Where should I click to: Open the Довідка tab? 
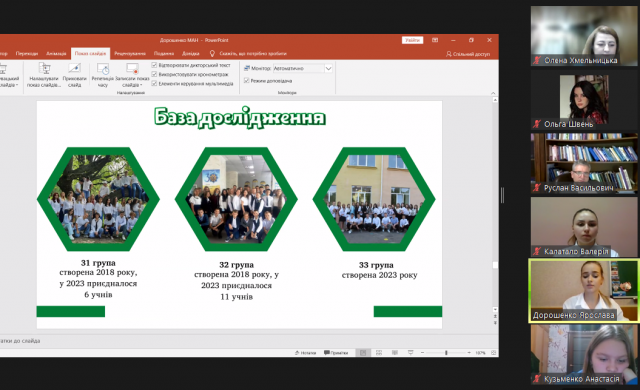pyautogui.click(x=191, y=53)
